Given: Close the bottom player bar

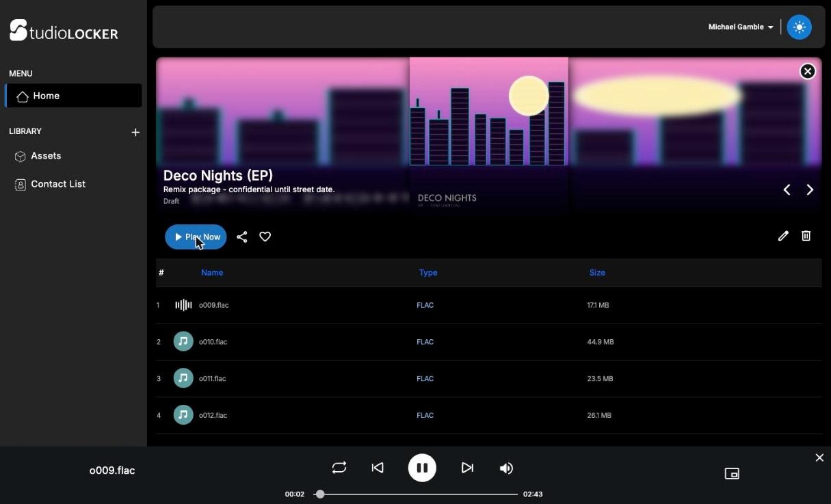Looking at the screenshot, I should coord(819,457).
